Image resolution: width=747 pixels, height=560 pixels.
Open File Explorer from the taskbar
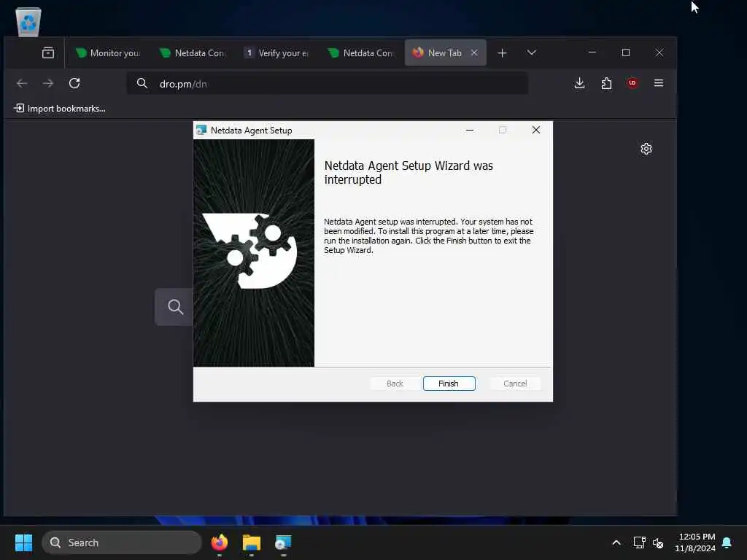[252, 542]
